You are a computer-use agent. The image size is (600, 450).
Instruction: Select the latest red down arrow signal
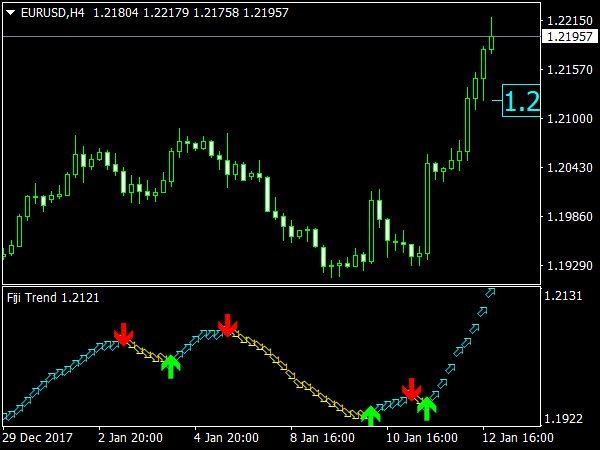411,390
